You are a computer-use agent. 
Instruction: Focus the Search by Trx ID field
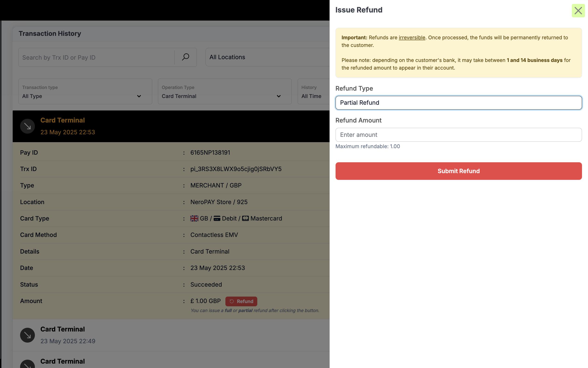[97, 57]
